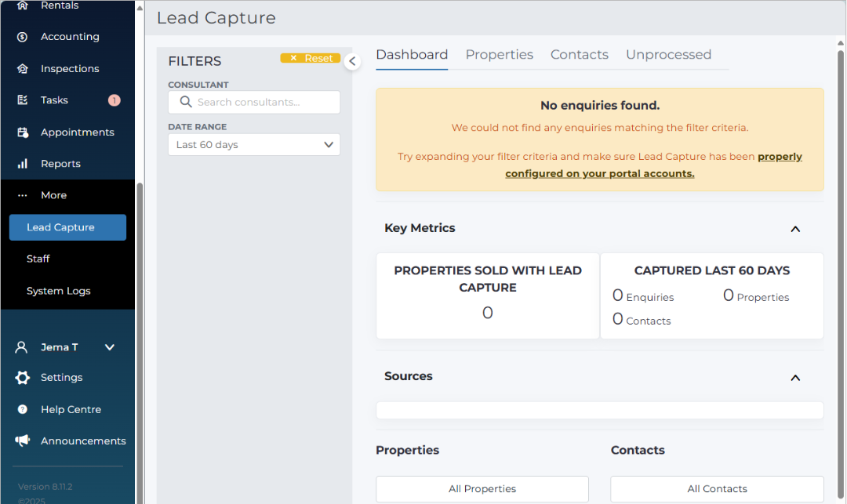The image size is (847, 504).
Task: Click the Announcements megaphone icon
Action: (22, 441)
